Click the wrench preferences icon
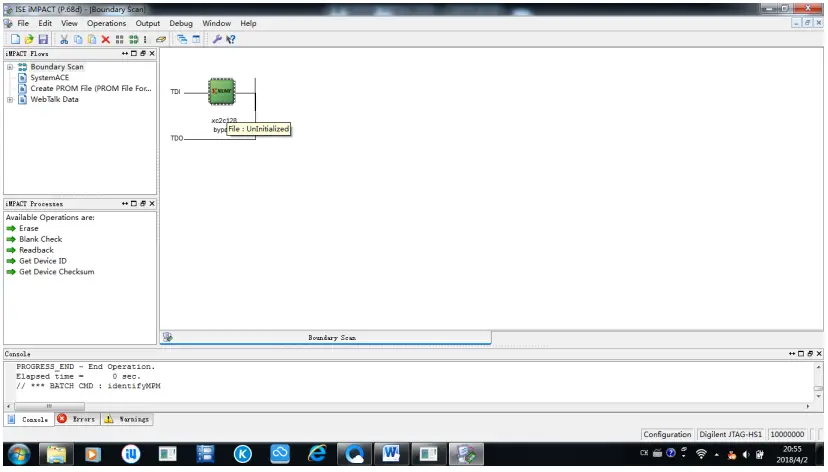Screen dimensions: 828x472 coord(217,39)
